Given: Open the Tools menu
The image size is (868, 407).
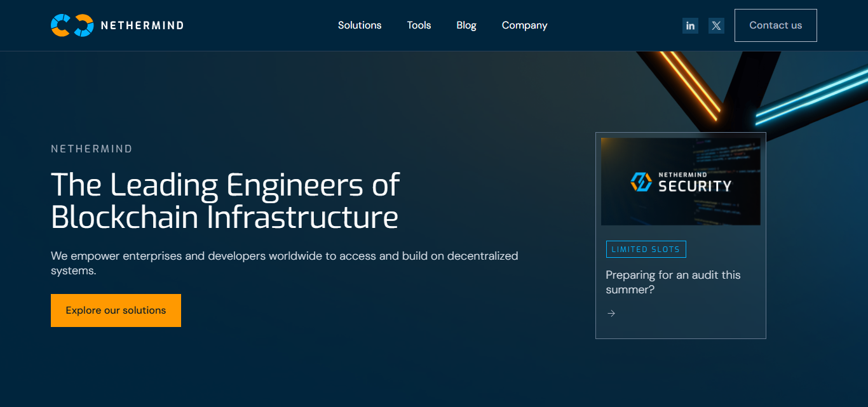Looking at the screenshot, I should (419, 25).
